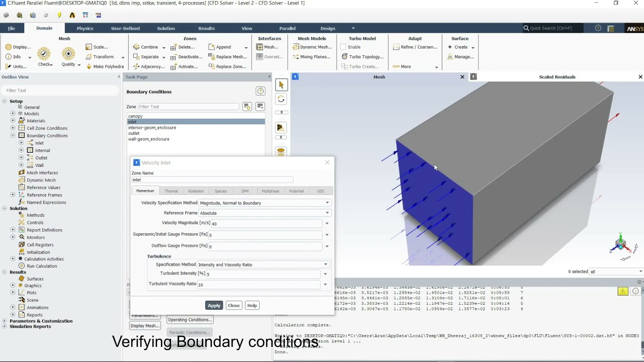Select Run Calculation in the outline tree
The width and height of the screenshot is (644, 362).
(x=42, y=266)
